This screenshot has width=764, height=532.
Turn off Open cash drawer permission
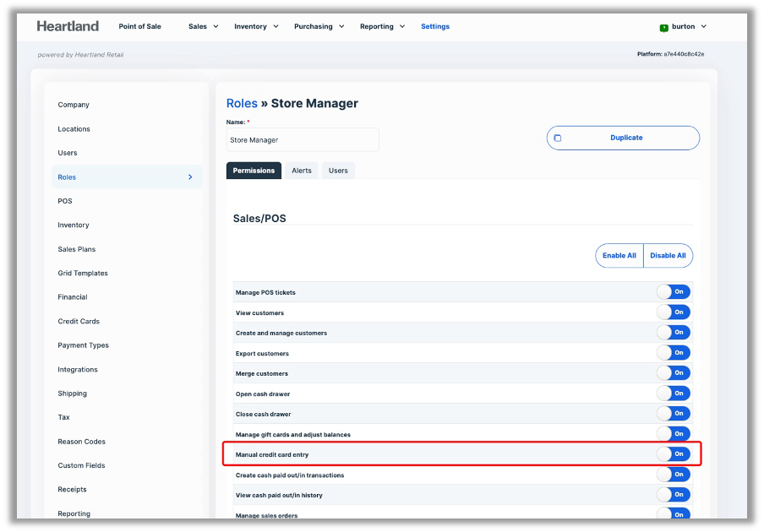click(674, 394)
